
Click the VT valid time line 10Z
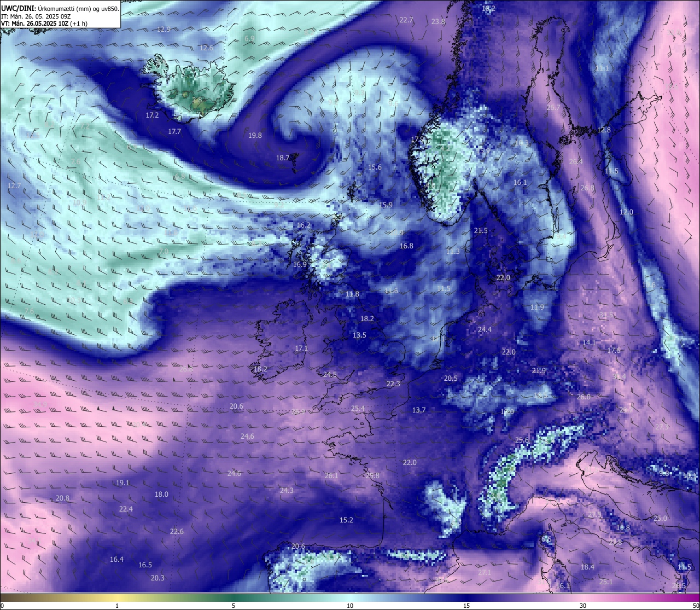click(44, 24)
